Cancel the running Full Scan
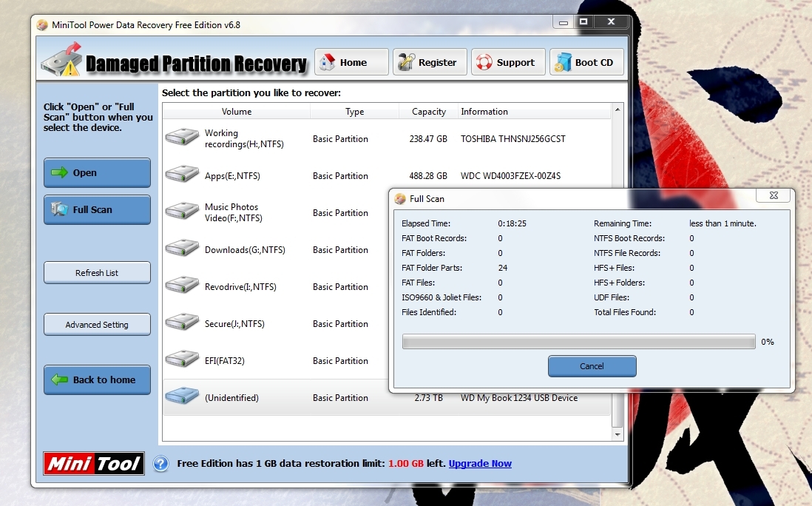The image size is (812, 506). [x=592, y=366]
